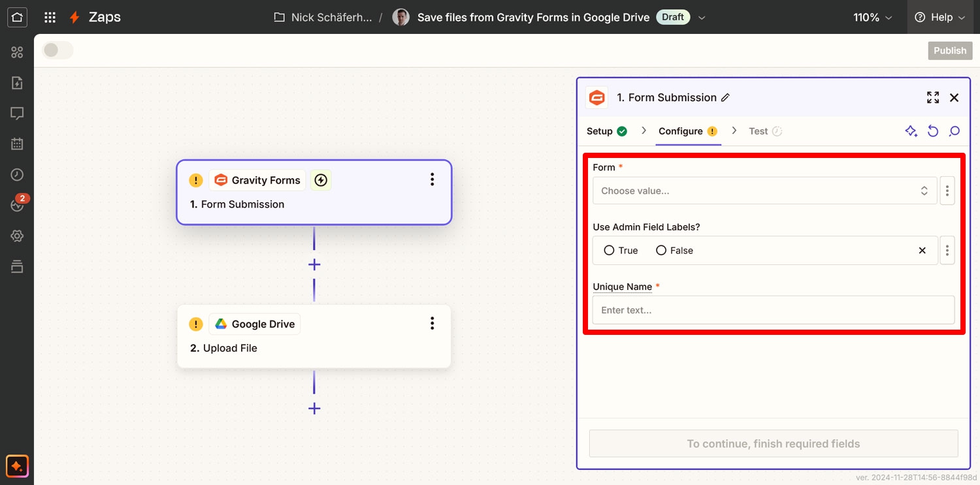The image size is (980, 485).
Task: Open the Nick Schäferh... folder breadcrumb
Action: click(331, 18)
